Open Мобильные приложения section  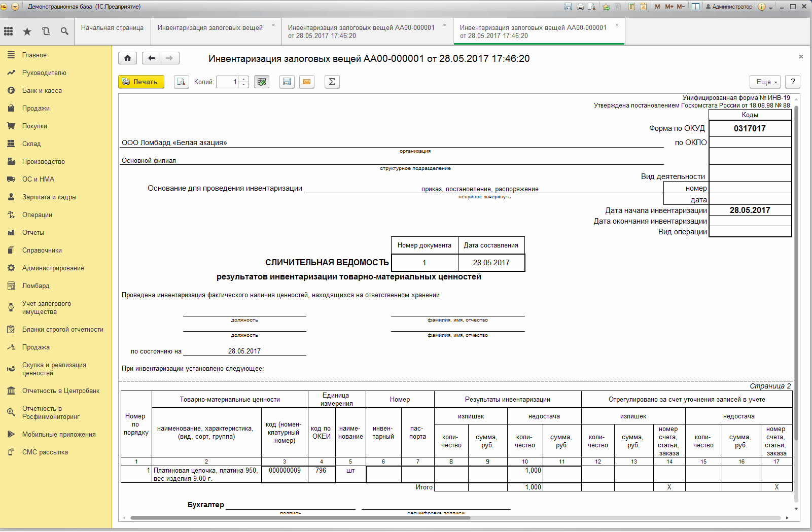56,434
